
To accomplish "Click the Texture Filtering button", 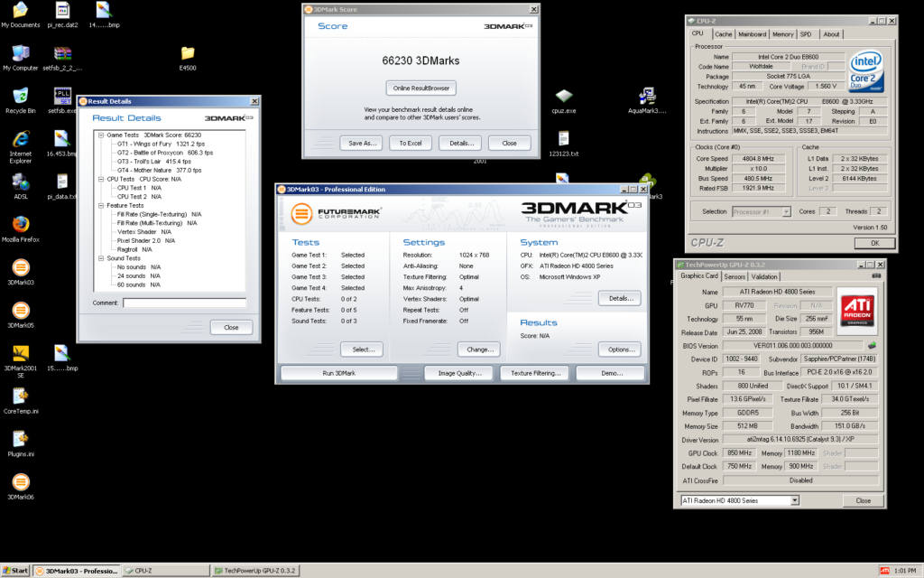I will pyautogui.click(x=535, y=373).
